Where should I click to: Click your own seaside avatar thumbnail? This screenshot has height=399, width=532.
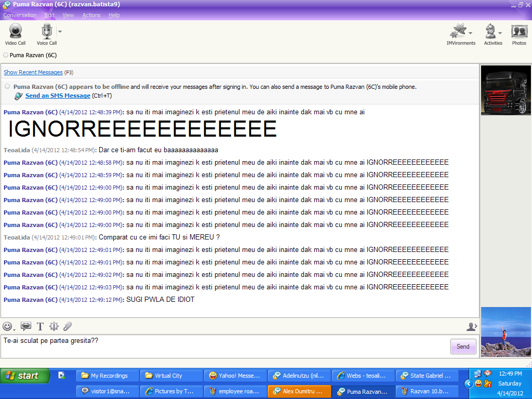point(506,332)
